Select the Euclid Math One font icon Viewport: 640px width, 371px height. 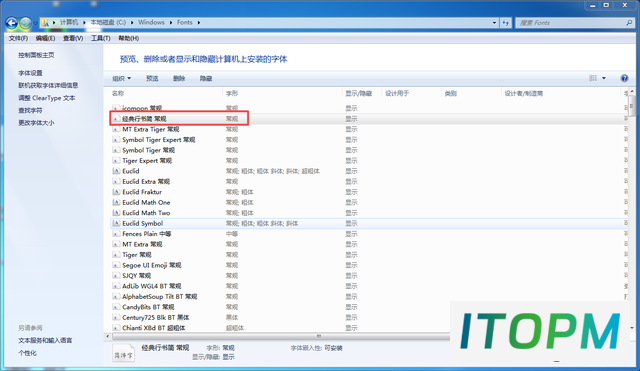pos(116,202)
